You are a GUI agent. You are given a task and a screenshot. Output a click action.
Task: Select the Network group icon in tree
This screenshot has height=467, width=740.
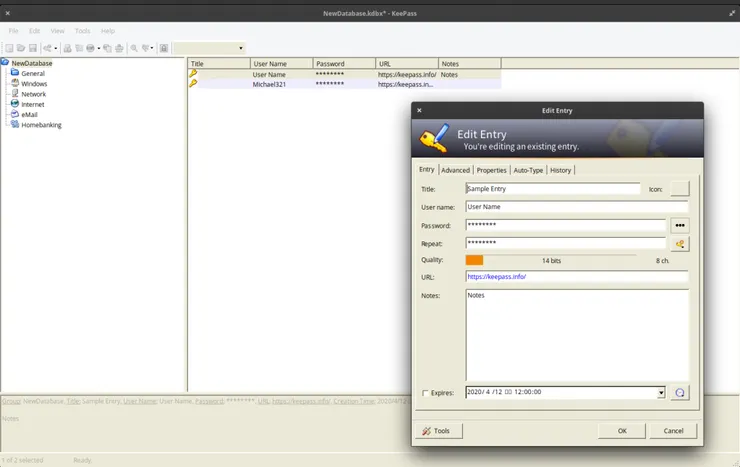click(x=15, y=93)
